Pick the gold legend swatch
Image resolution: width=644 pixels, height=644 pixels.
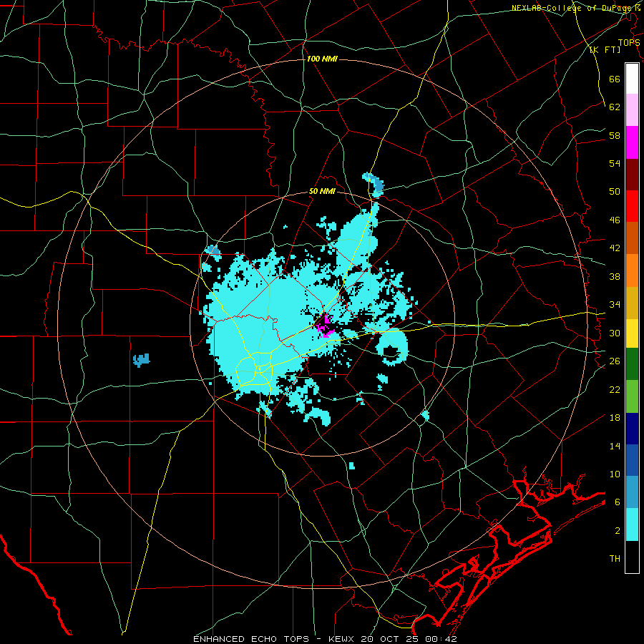632,303
